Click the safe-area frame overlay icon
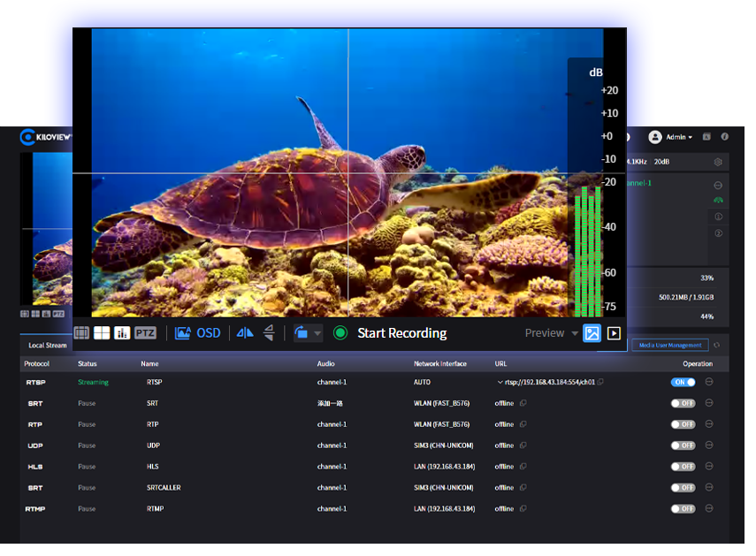 click(81, 333)
